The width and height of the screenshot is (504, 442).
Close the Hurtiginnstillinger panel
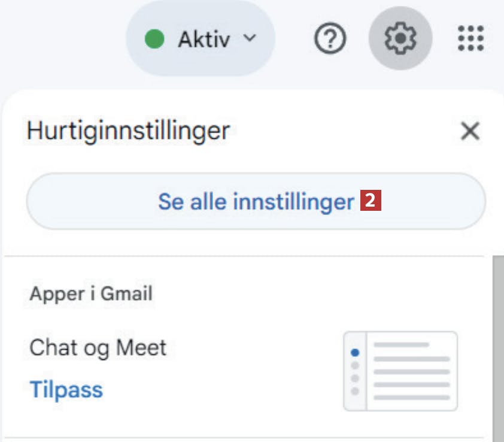coord(470,131)
